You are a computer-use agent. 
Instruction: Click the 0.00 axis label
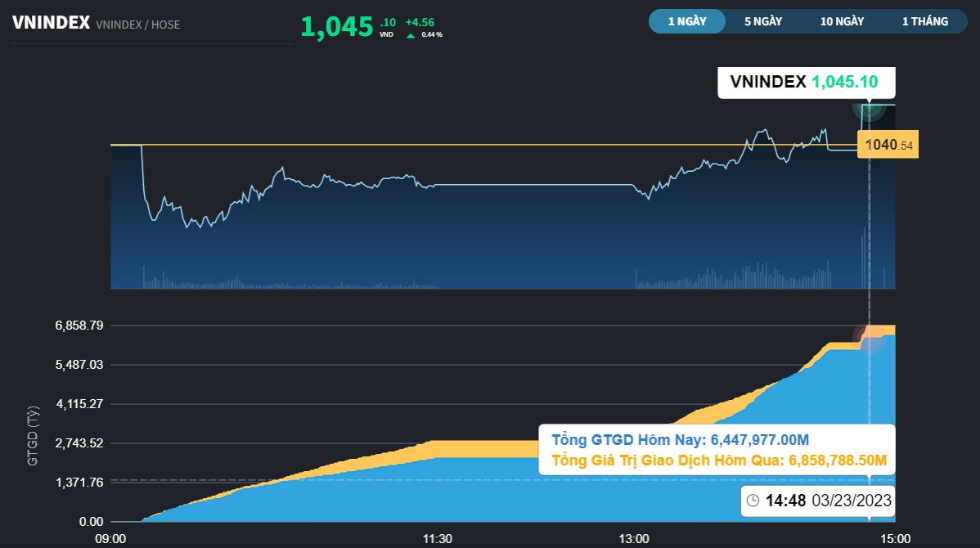(92, 522)
